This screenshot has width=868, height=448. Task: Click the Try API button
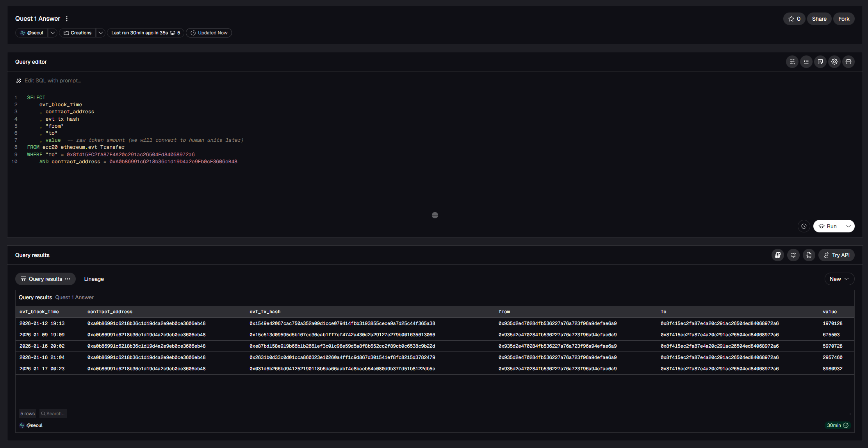coord(836,255)
